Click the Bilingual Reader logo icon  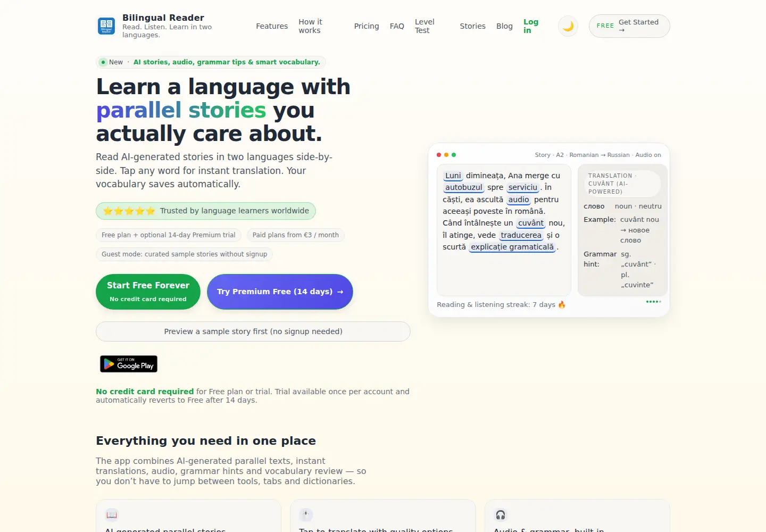pyautogui.click(x=106, y=26)
